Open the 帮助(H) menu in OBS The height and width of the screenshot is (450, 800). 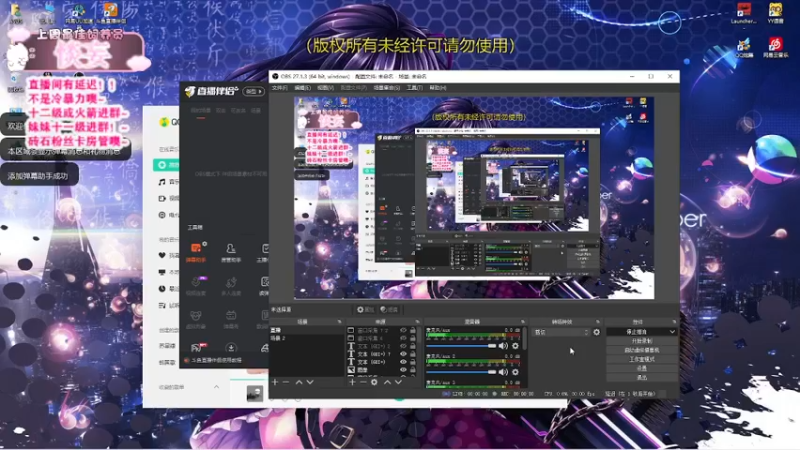click(x=437, y=88)
